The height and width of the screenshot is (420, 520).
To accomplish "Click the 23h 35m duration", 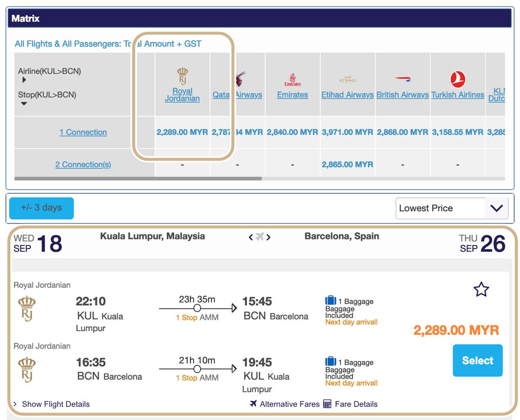I will pos(197,300).
